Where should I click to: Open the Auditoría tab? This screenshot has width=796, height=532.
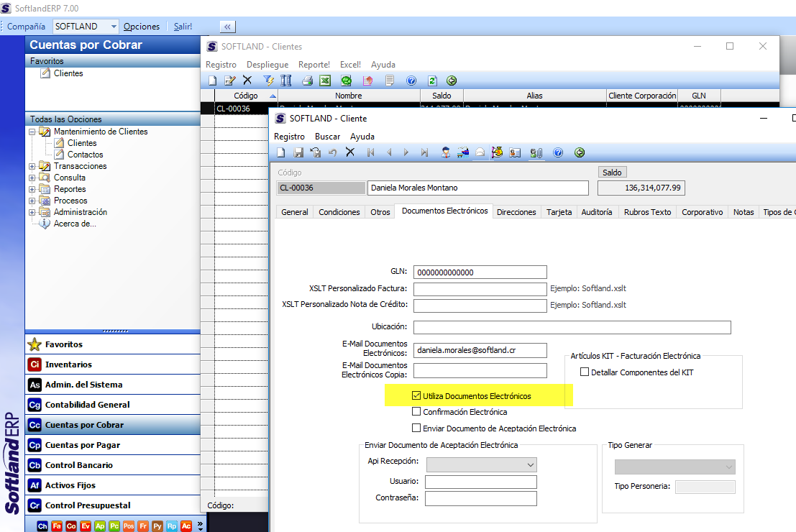tap(597, 212)
